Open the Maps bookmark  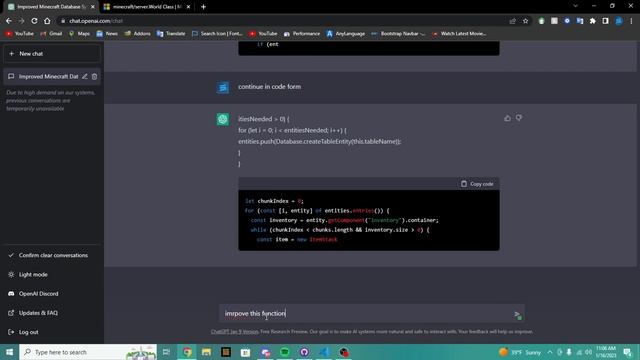[x=79, y=33]
